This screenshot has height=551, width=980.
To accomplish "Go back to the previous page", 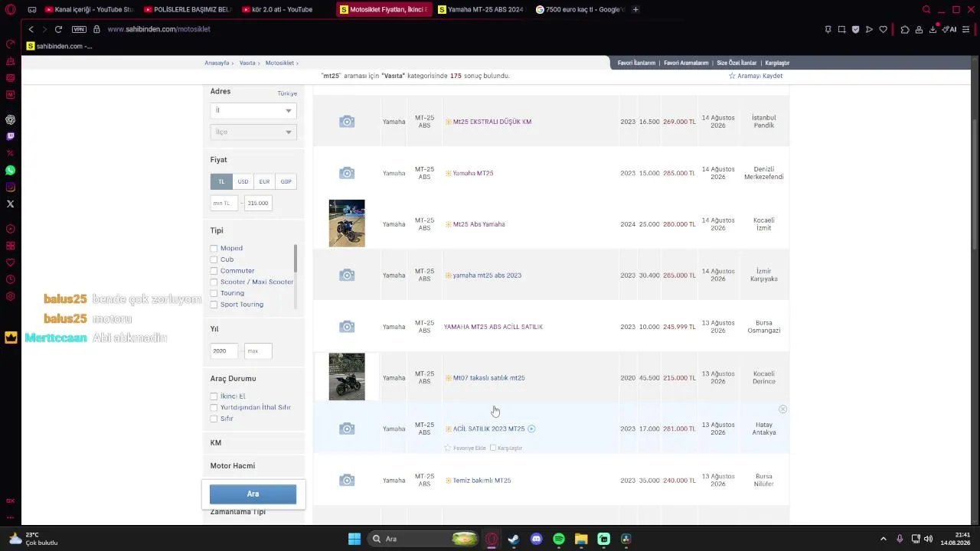I will coord(31,29).
